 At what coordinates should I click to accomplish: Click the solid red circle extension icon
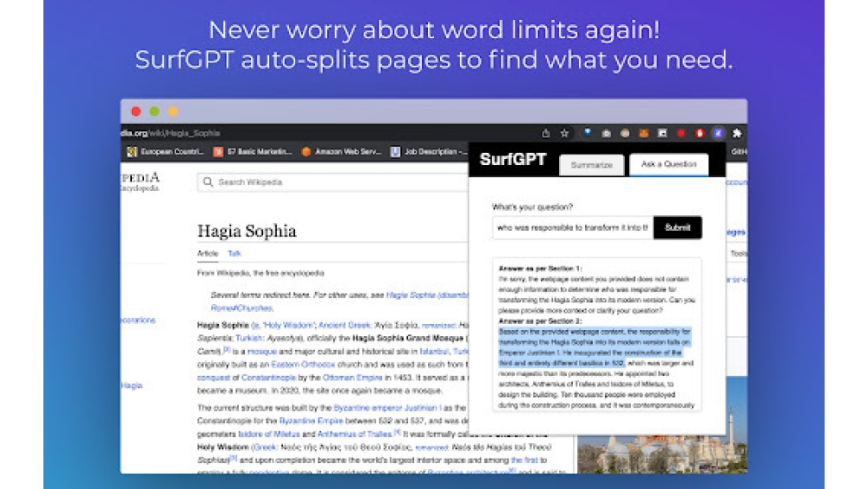tap(681, 134)
